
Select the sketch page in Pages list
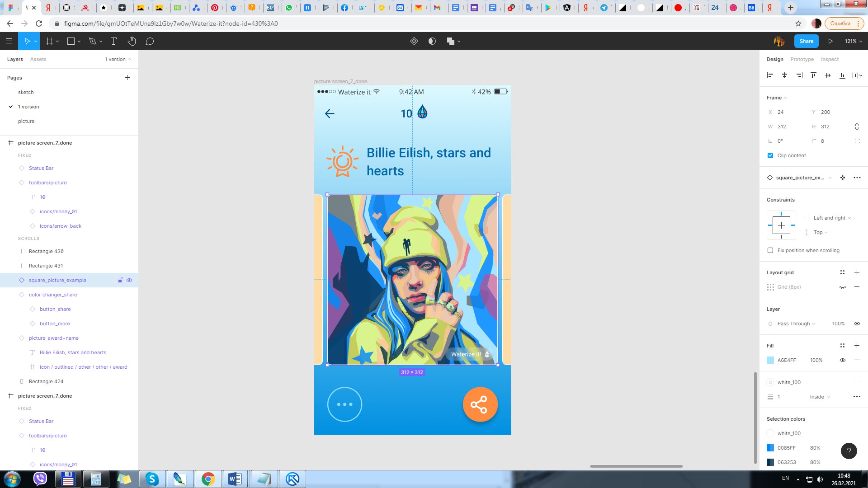pos(26,92)
